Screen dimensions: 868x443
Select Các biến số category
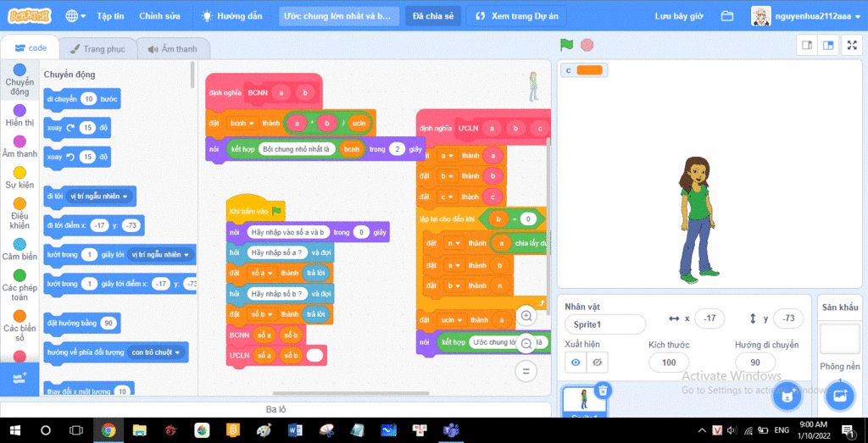point(19,326)
